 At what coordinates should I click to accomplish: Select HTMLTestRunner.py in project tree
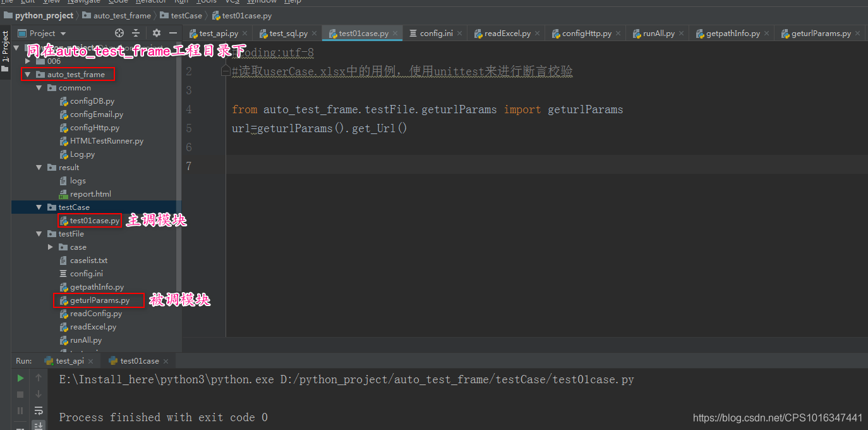coord(107,141)
